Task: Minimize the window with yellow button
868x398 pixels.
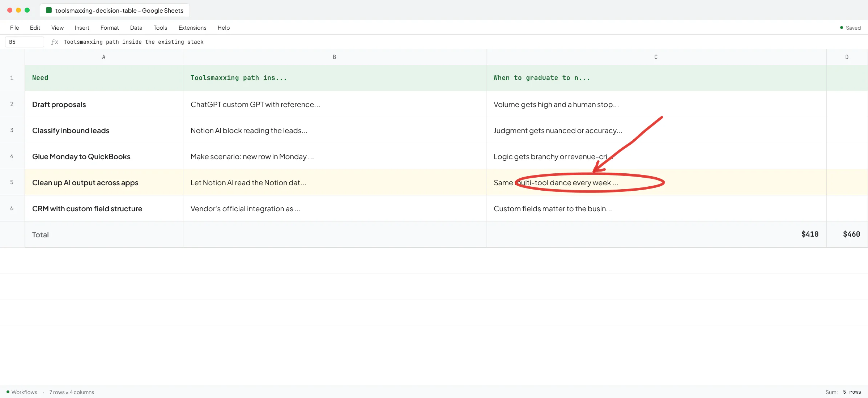Action: click(x=18, y=10)
